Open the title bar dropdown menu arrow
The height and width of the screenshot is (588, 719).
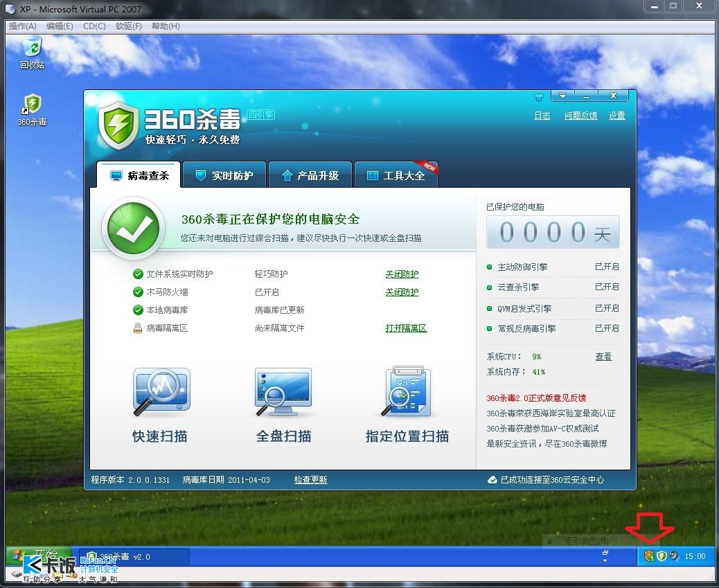pyautogui.click(x=562, y=96)
